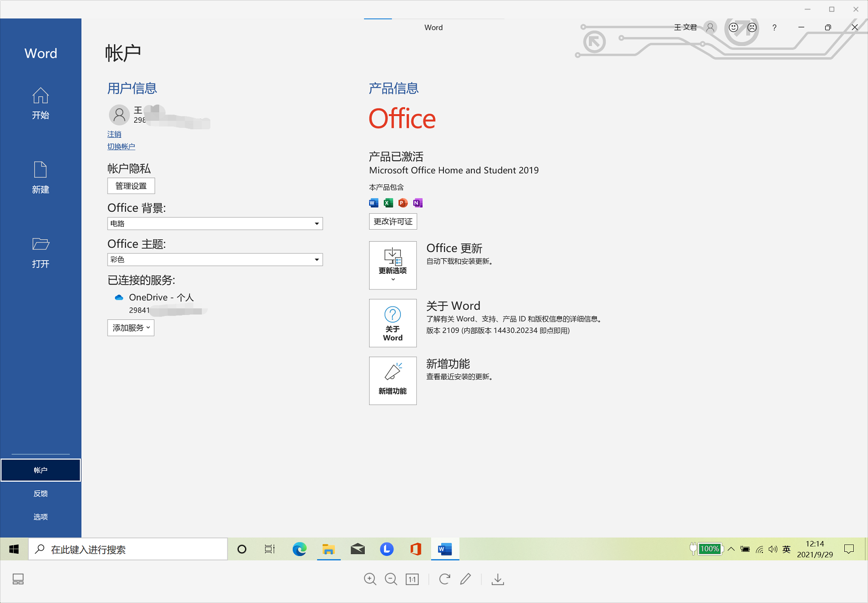Open the Windows Start menu
The width and height of the screenshot is (868, 603).
tap(14, 549)
